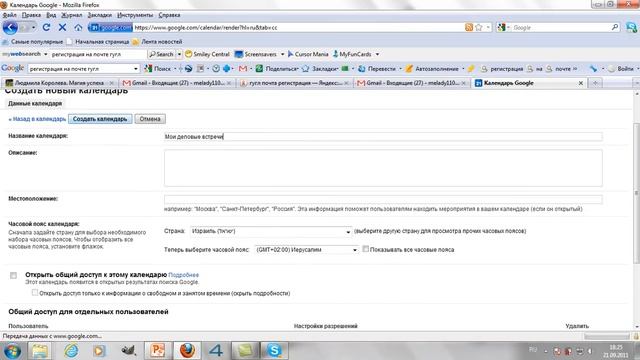Click the Gmail icon in Google toolbar
This screenshot has width=640, height=360.
(243, 69)
